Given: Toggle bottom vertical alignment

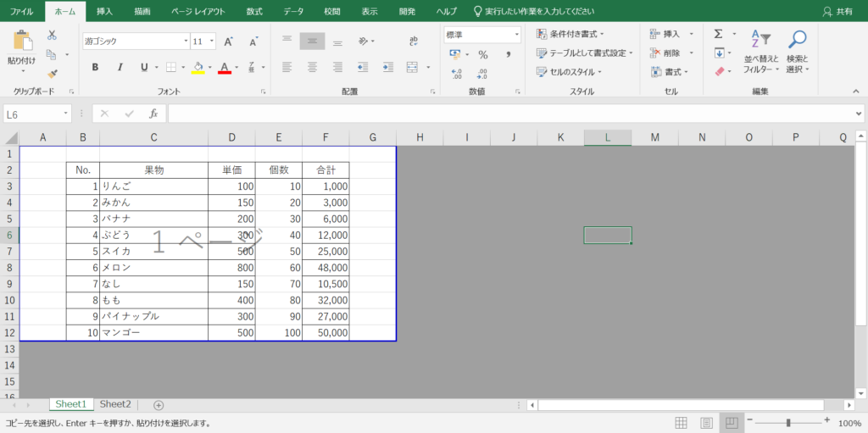Looking at the screenshot, I should coord(337,41).
